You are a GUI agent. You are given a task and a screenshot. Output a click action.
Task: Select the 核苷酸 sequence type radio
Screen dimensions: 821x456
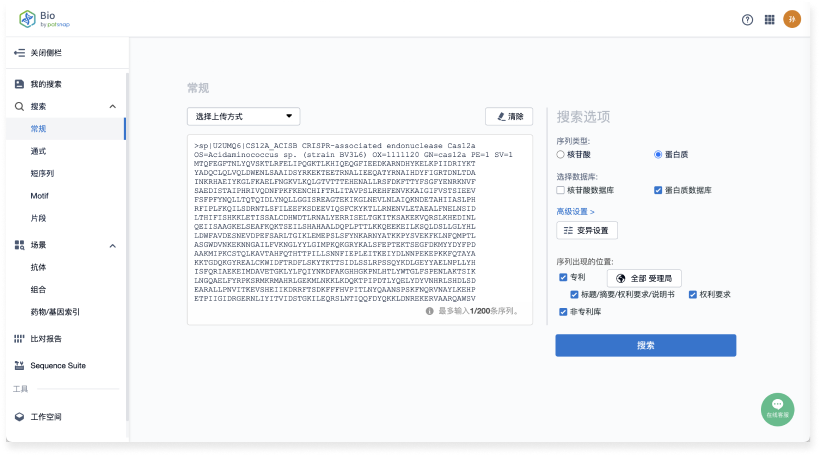[x=561, y=155]
